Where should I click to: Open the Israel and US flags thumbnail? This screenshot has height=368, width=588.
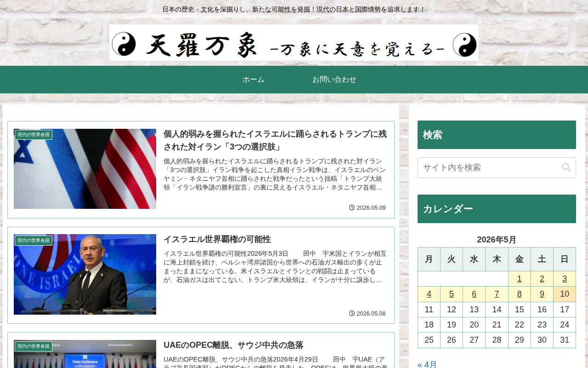pyautogui.click(x=85, y=169)
